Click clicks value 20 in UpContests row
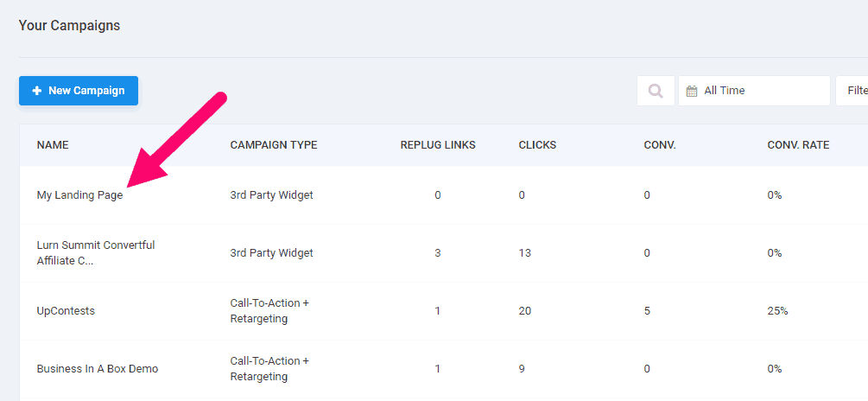868x401 pixels. point(525,311)
